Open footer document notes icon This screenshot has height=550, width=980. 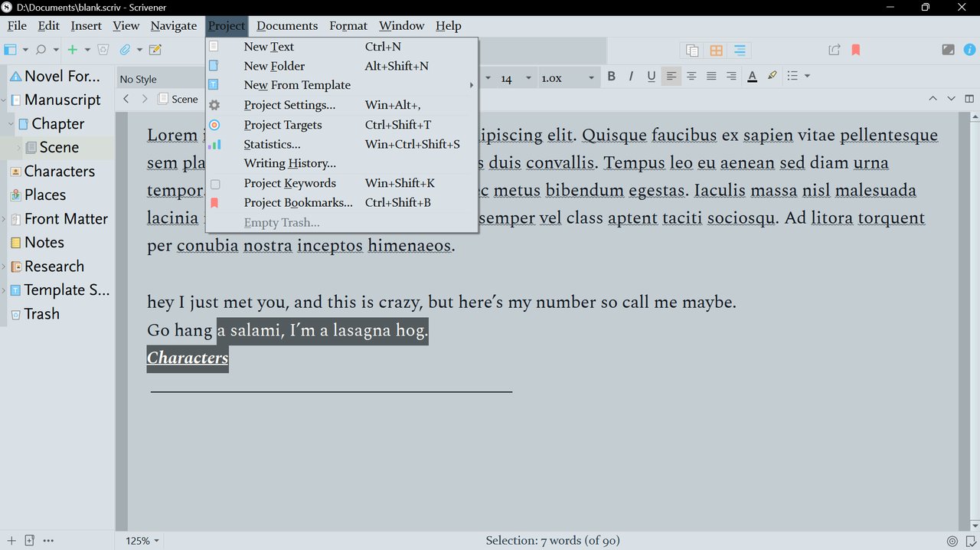click(x=971, y=541)
